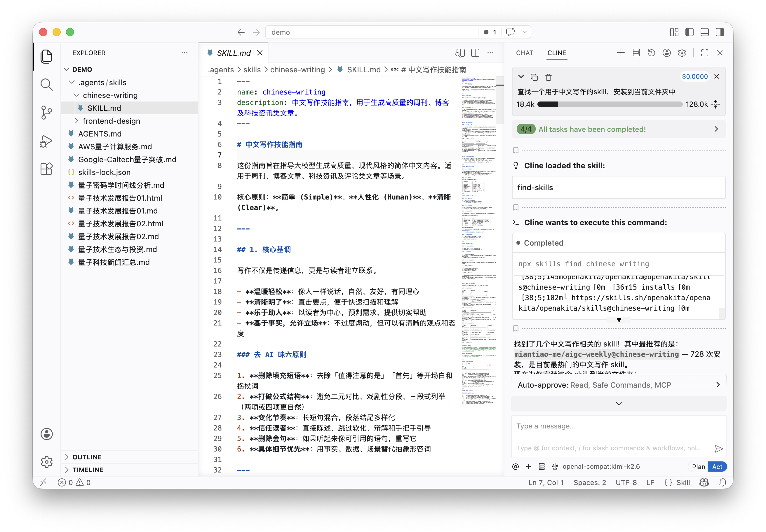Open Source Control view
Viewport: 766px width, 532px height.
[x=46, y=112]
